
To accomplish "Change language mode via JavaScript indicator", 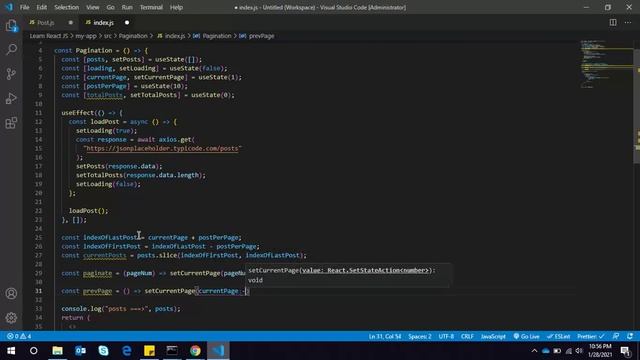I will point(493,336).
